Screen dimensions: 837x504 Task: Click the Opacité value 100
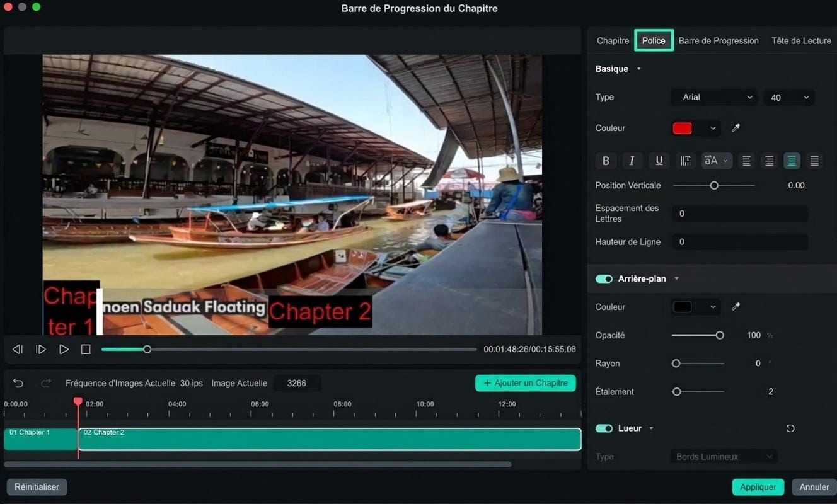point(754,335)
